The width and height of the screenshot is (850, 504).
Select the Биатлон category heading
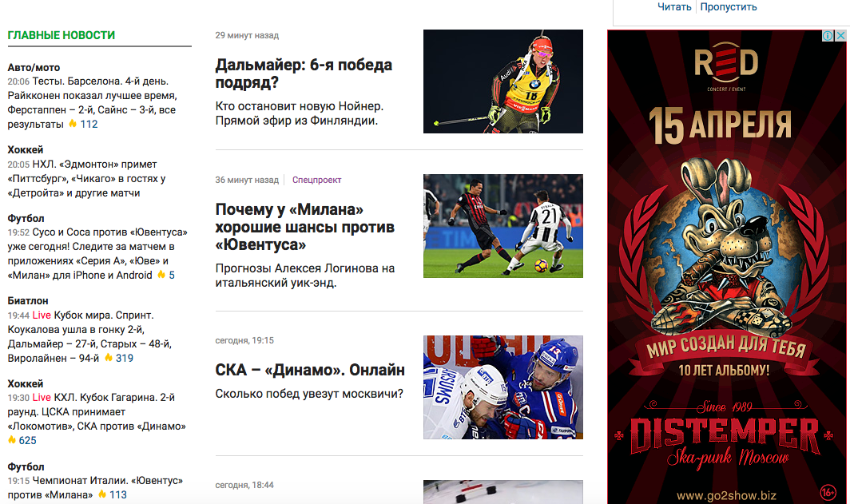pyautogui.click(x=28, y=301)
